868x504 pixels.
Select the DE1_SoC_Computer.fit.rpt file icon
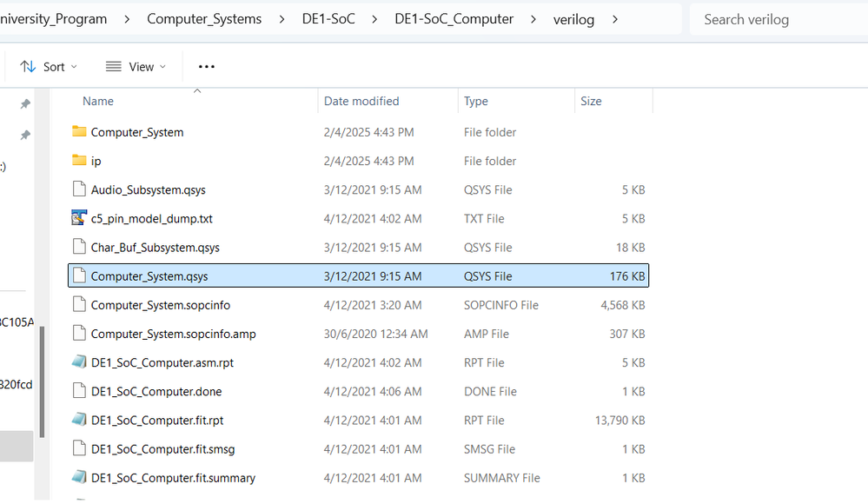click(79, 419)
